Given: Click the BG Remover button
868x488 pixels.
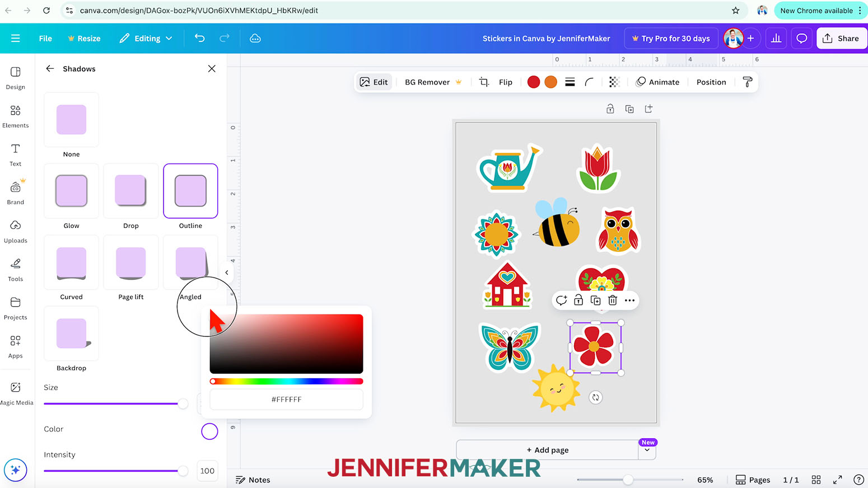Looking at the screenshot, I should coord(433,82).
